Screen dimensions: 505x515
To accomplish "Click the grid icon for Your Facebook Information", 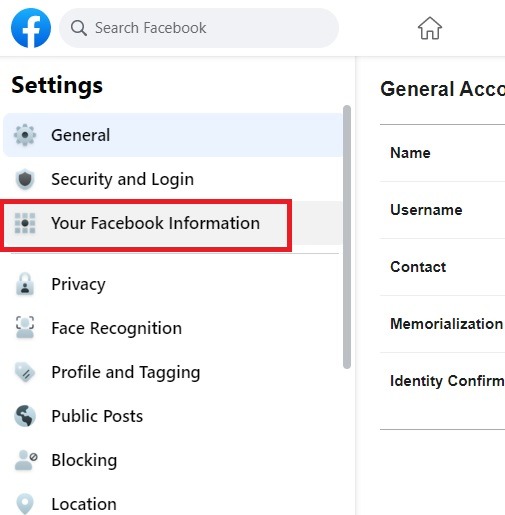I will [x=25, y=223].
